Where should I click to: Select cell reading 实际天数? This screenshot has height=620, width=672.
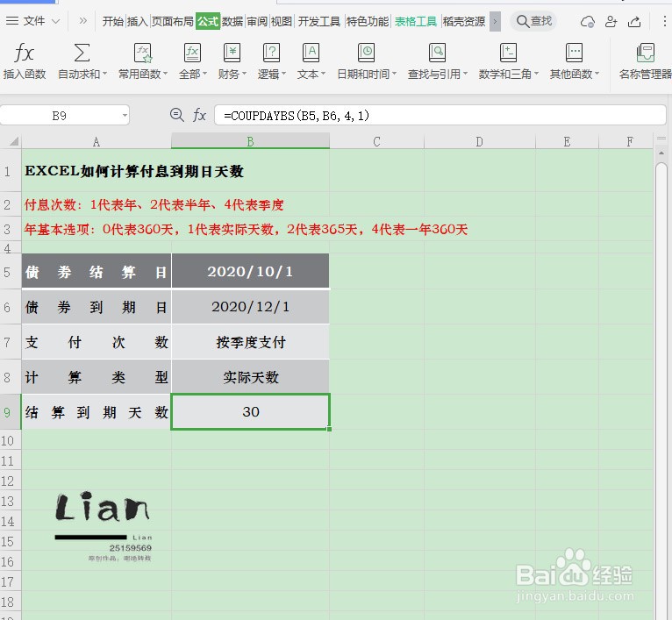coord(250,376)
